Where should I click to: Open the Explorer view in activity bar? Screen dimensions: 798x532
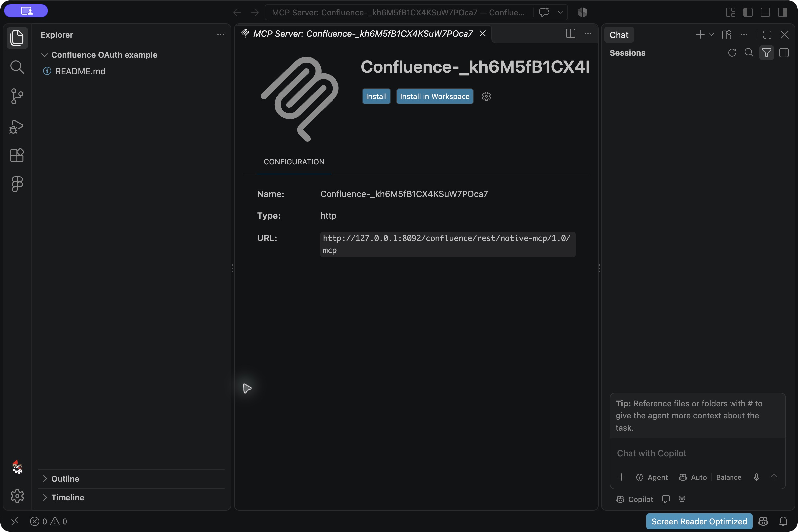click(17, 37)
